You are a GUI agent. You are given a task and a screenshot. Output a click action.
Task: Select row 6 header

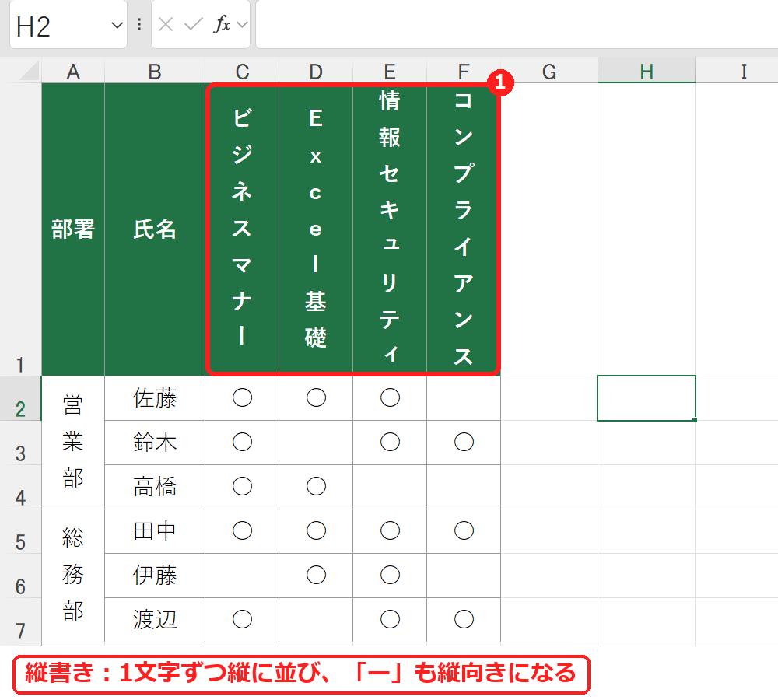pos(20,576)
